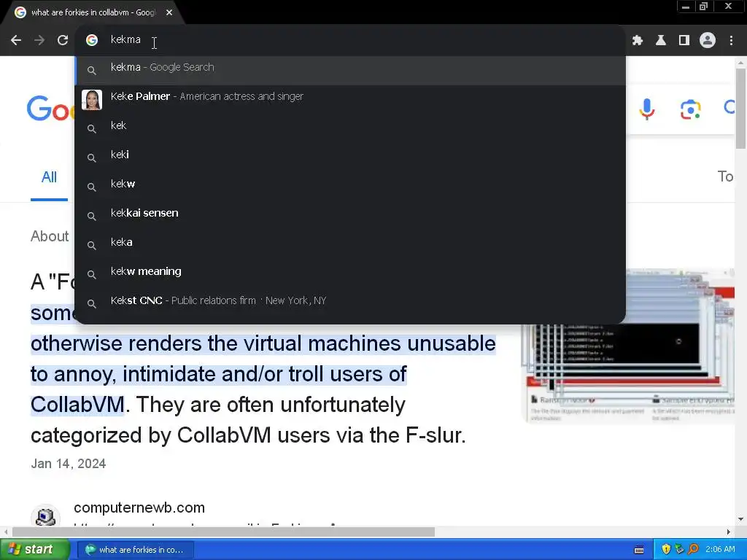Click the Google logo on page
The width and height of the screenshot is (747, 560).
(x=50, y=109)
